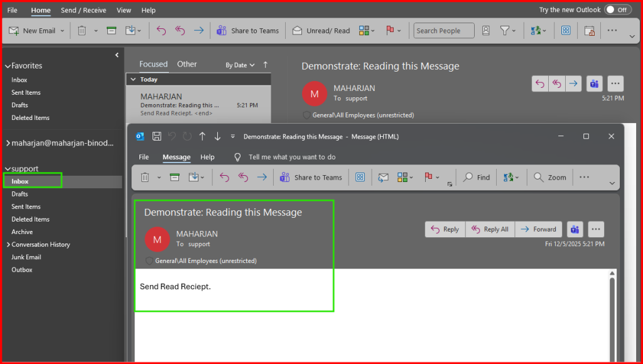Click the Reply All button in message window
Image resolution: width=643 pixels, height=364 pixels.
[x=490, y=229]
